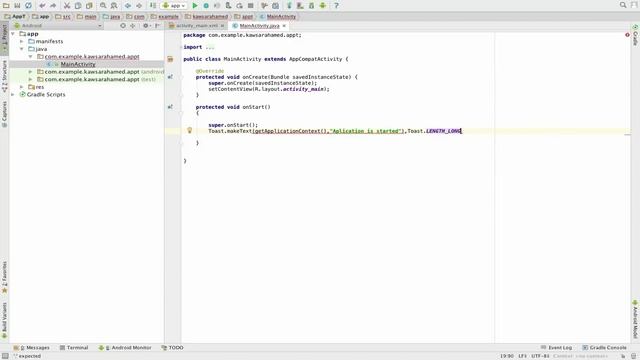This screenshot has width=640, height=360.
Task: Open the app run configuration dropdown
Action: coord(174,5)
